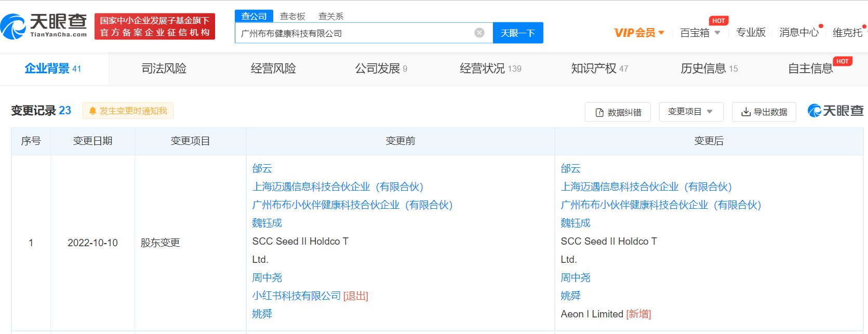Click the 变更项目 column header
The width and height of the screenshot is (868, 334).
[x=190, y=141]
